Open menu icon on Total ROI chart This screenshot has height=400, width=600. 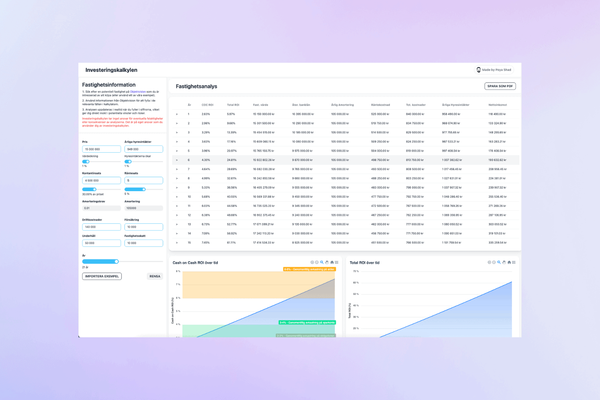point(514,262)
